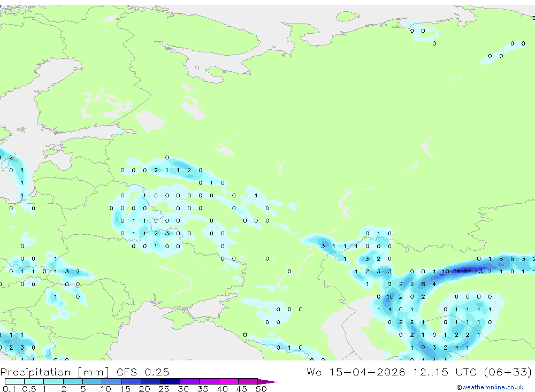Select the blue legend swatch between 10 and 15
This screenshot has width=535, height=392.
tap(112, 381)
